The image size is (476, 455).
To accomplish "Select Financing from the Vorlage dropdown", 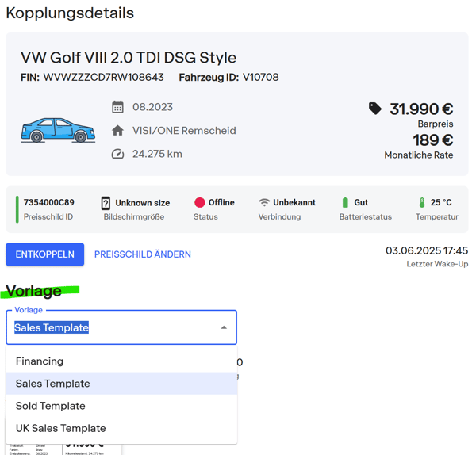I will [121, 361].
